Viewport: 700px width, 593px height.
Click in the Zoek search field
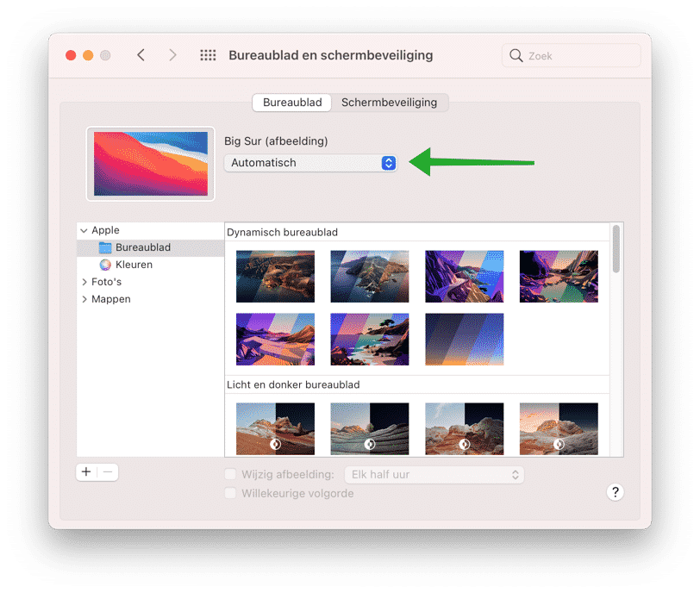(x=572, y=56)
